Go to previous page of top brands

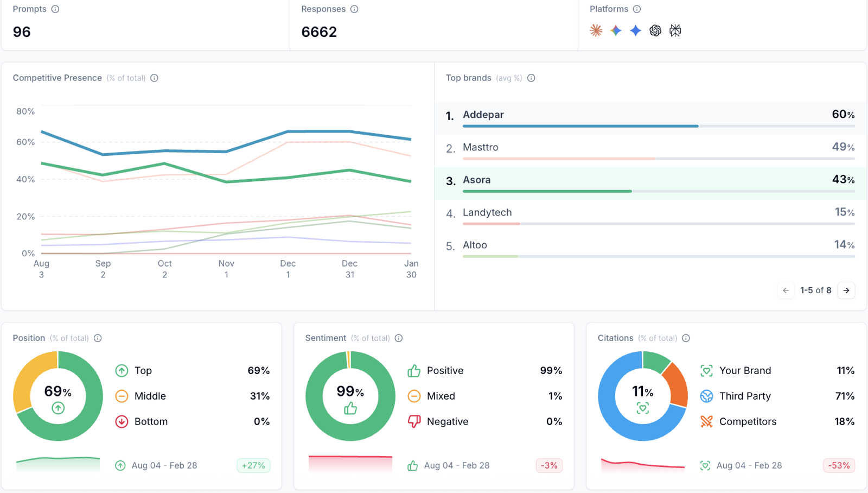[786, 290]
